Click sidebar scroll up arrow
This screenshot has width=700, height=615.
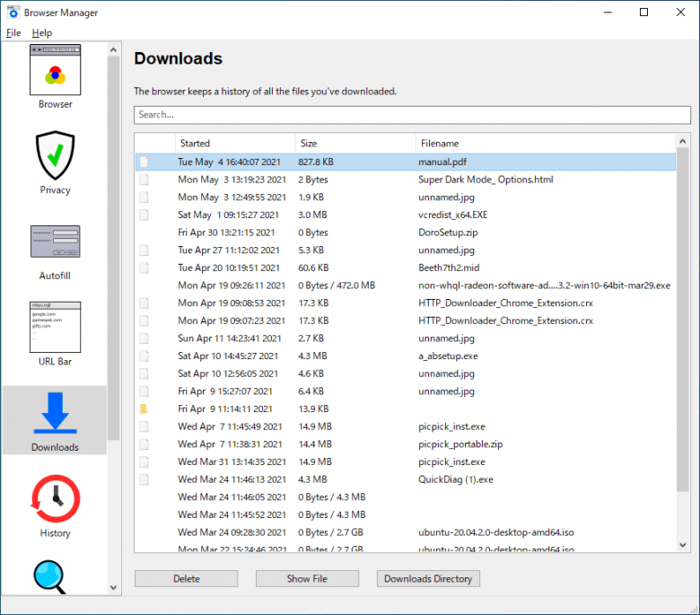click(113, 49)
